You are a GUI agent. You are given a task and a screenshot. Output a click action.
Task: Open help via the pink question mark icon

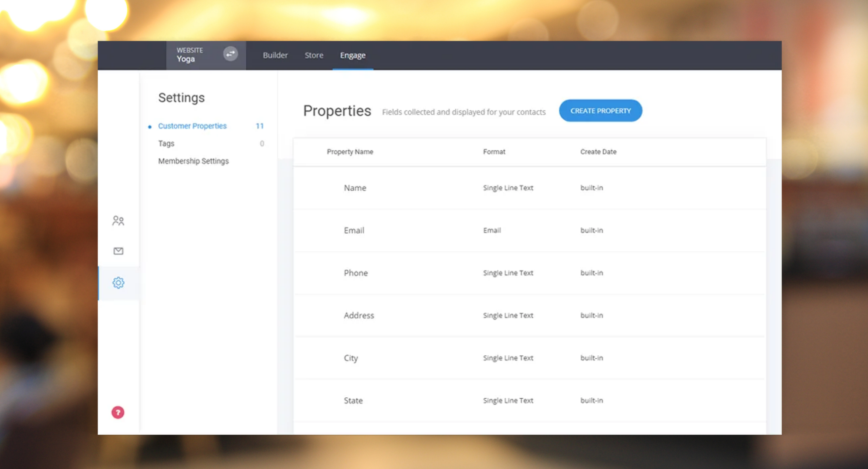(x=117, y=413)
